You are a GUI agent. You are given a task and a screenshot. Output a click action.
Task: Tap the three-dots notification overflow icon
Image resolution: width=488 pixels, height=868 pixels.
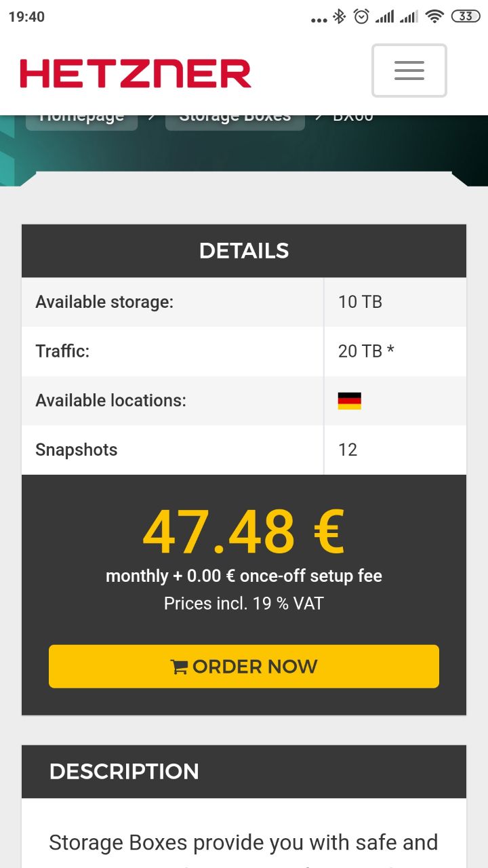pyautogui.click(x=319, y=20)
